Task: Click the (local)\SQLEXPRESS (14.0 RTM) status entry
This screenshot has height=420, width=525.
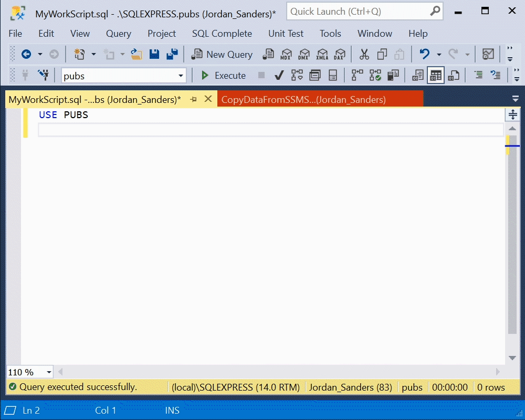Action: pos(236,387)
